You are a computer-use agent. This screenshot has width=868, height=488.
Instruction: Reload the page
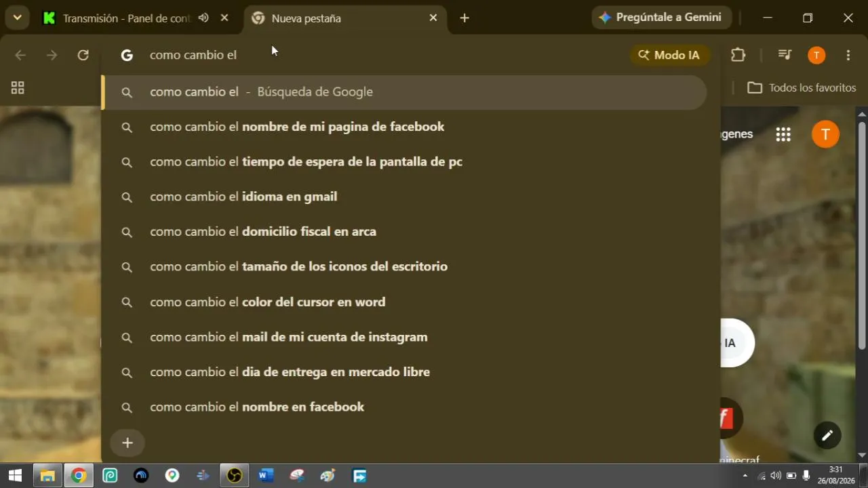coord(83,55)
